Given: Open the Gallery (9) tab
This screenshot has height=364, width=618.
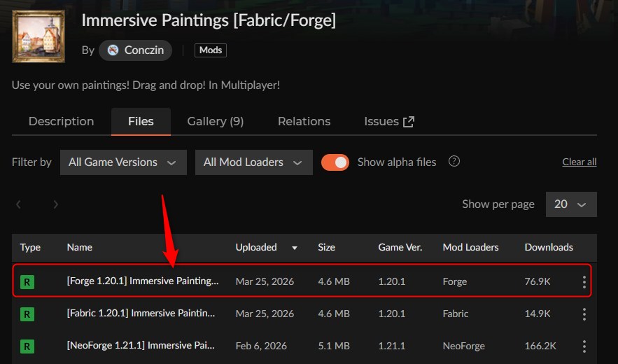Looking at the screenshot, I should (215, 122).
